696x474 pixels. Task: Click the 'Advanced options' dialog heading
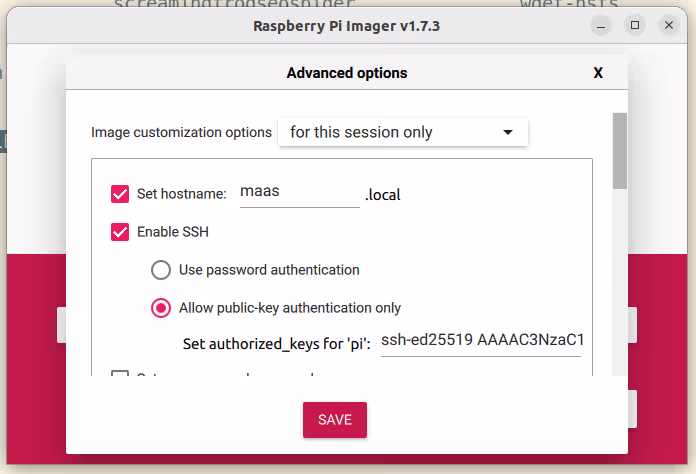point(347,73)
